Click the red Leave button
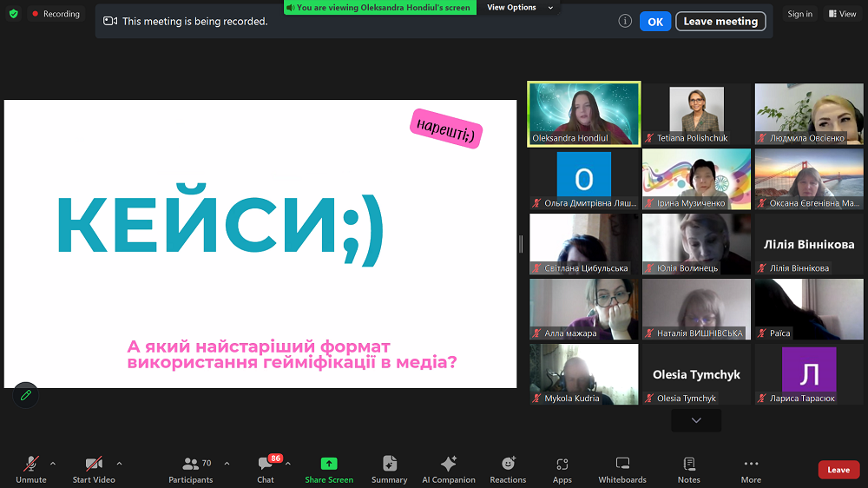This screenshot has width=868, height=488. (x=838, y=470)
